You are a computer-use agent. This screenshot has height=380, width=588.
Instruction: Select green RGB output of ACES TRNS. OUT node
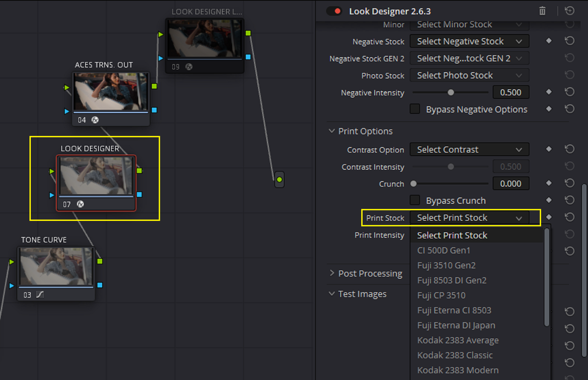tap(154, 86)
